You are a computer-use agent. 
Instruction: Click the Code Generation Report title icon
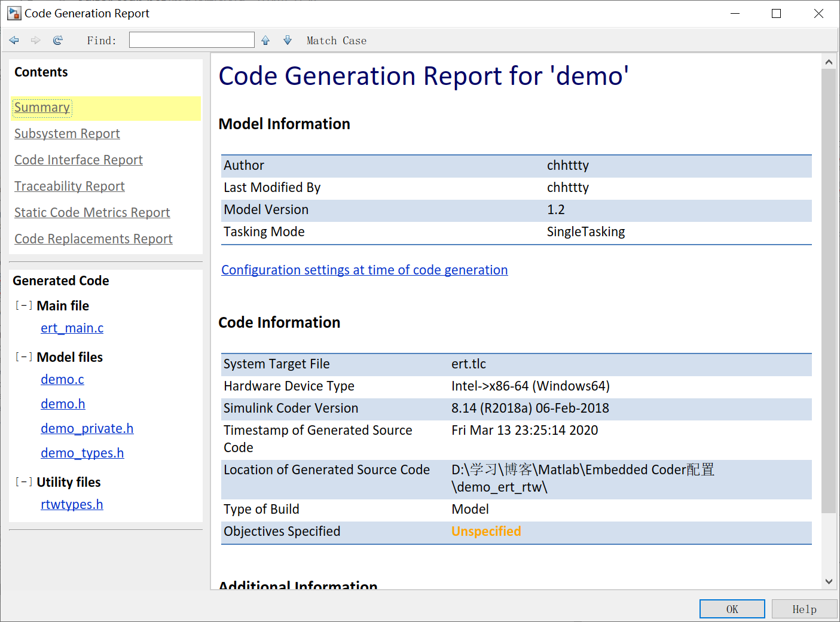[x=14, y=13]
